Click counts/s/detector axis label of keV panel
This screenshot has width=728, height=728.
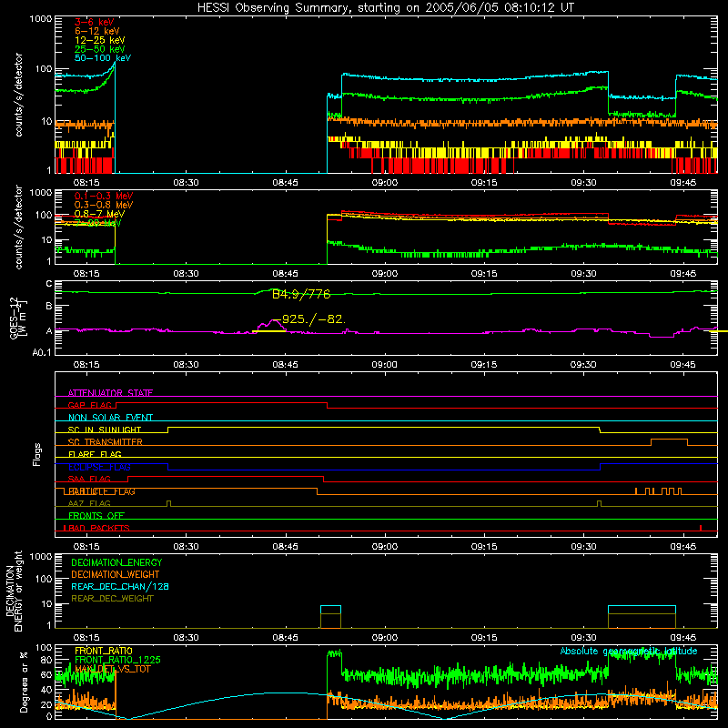tap(18, 95)
